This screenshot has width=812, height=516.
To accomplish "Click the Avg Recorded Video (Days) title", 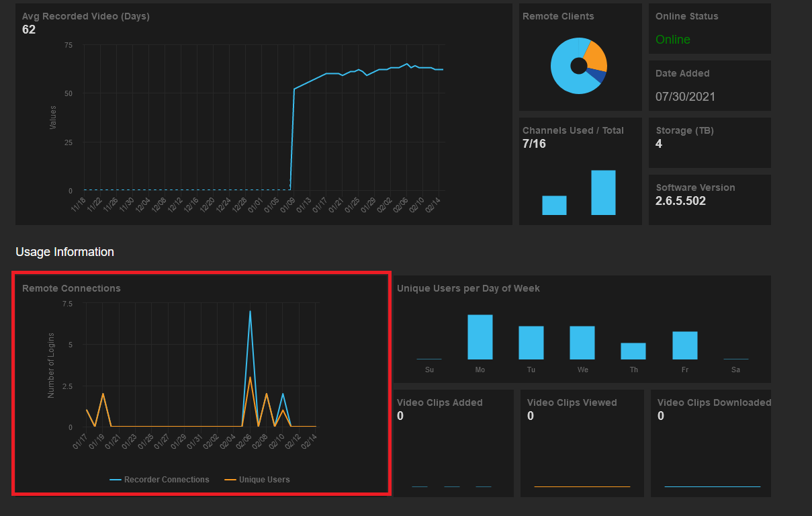I will click(x=86, y=16).
